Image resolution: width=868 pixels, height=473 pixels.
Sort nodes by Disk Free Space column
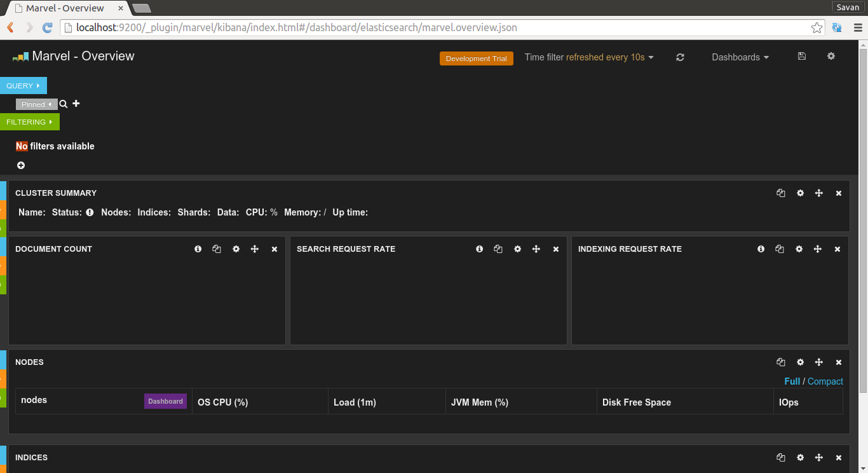pyautogui.click(x=637, y=402)
